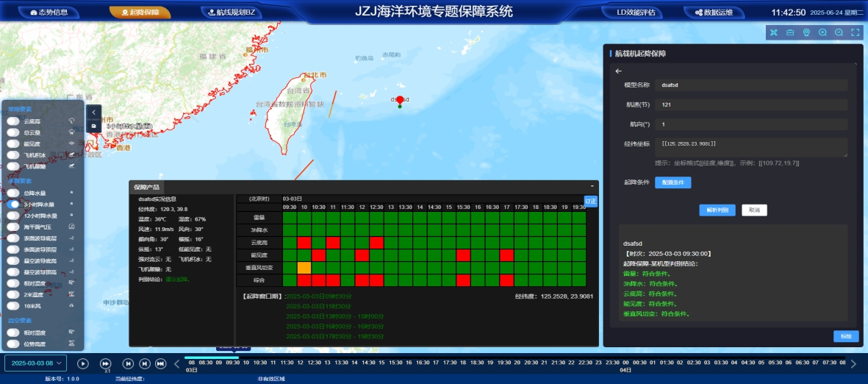Step to previous time frame

pos(128,363)
